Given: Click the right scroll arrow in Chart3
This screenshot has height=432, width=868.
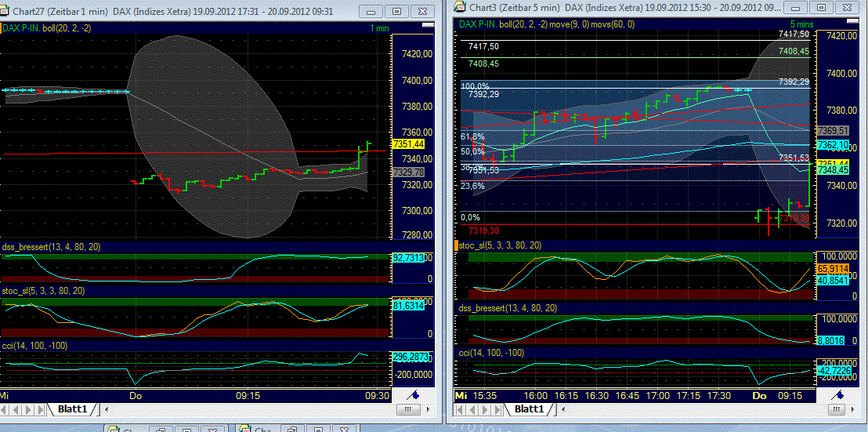Looking at the screenshot, I should point(854,409).
